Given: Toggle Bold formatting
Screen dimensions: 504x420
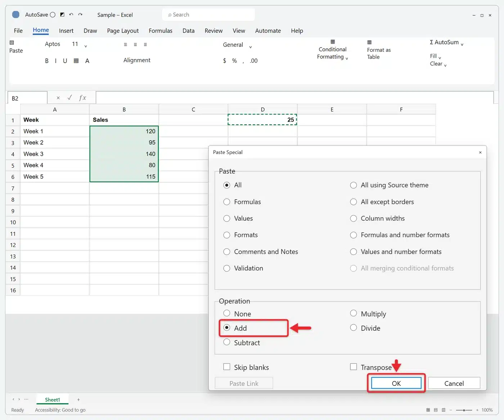Looking at the screenshot, I should pyautogui.click(x=47, y=61).
